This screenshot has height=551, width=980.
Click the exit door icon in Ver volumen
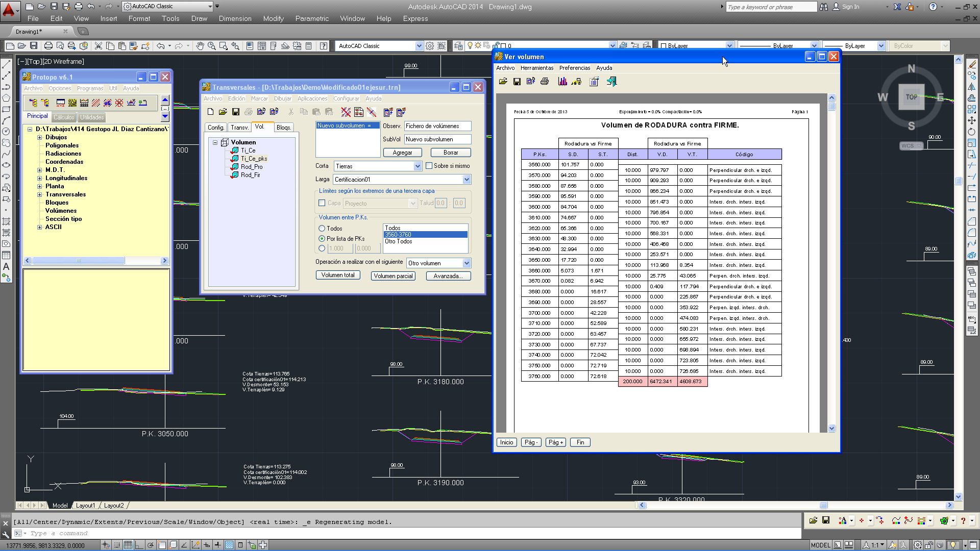pos(611,82)
